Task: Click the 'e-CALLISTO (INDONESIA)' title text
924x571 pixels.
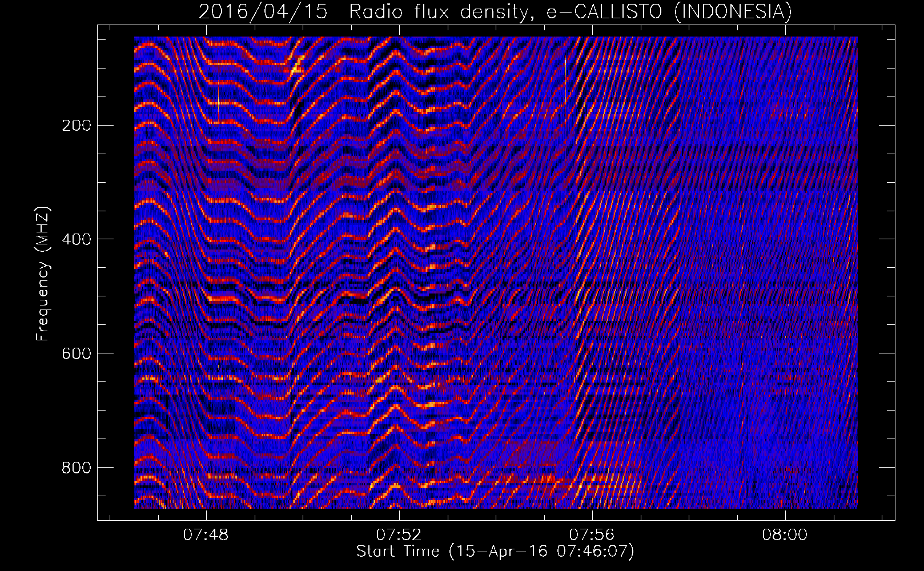Action: click(x=669, y=11)
